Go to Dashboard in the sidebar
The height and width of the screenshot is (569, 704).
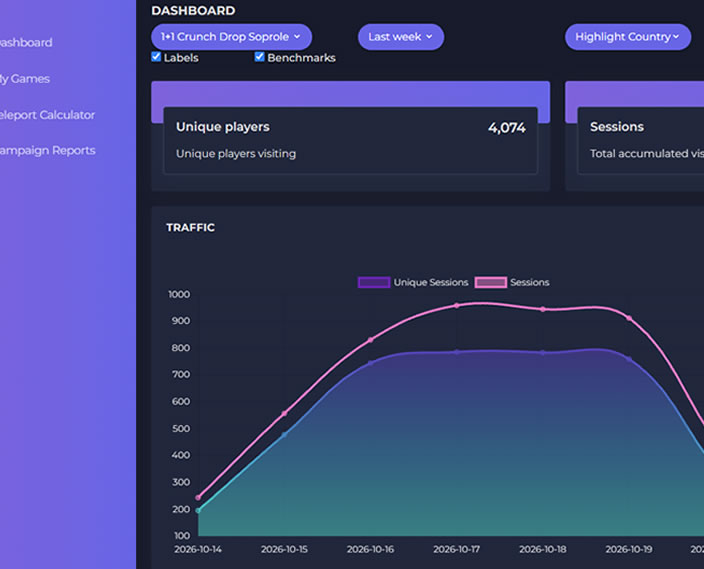click(x=25, y=43)
